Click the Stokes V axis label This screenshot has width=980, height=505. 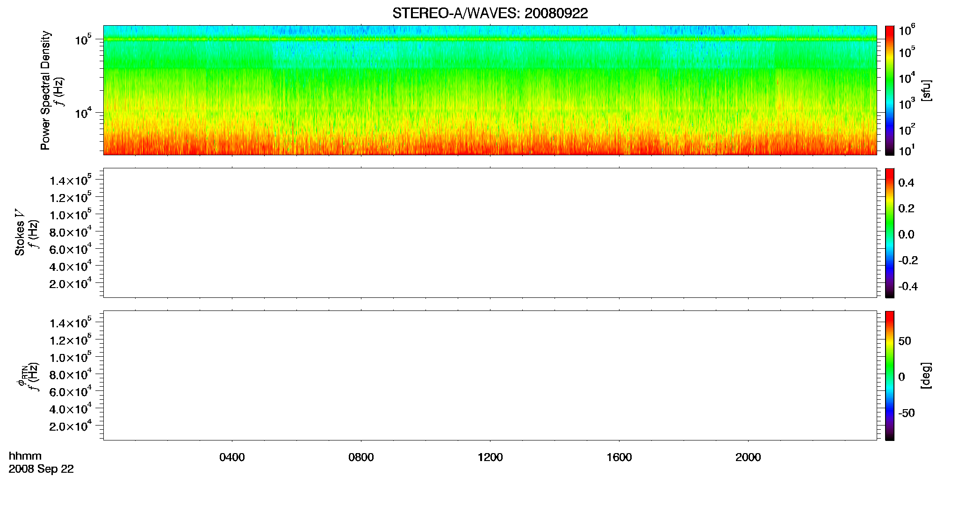(x=20, y=232)
